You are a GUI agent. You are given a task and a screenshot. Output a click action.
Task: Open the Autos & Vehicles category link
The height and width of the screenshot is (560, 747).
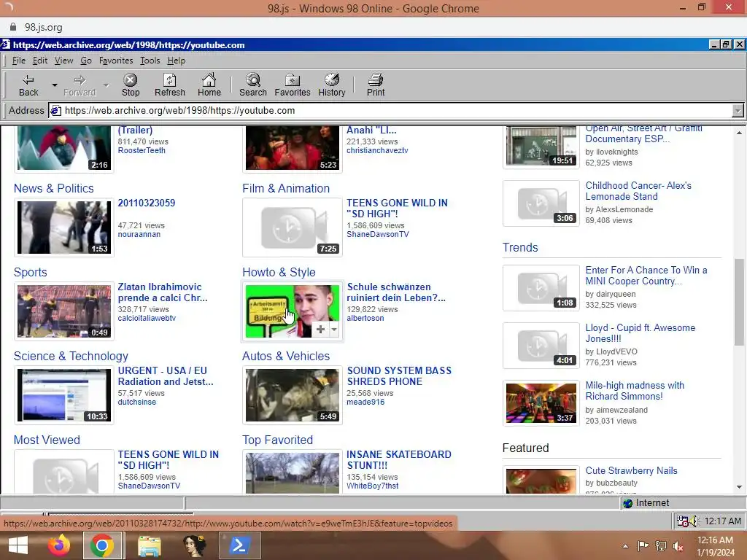[x=286, y=356]
